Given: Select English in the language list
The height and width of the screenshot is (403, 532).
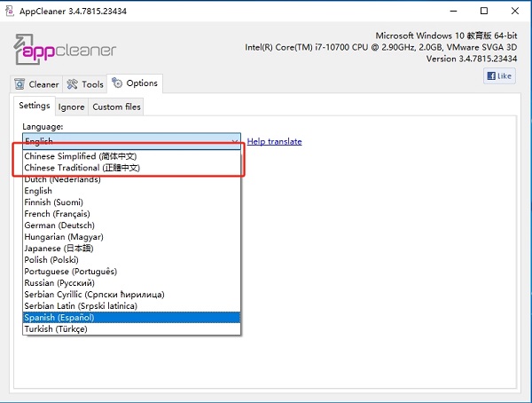Looking at the screenshot, I should click(x=132, y=191).
